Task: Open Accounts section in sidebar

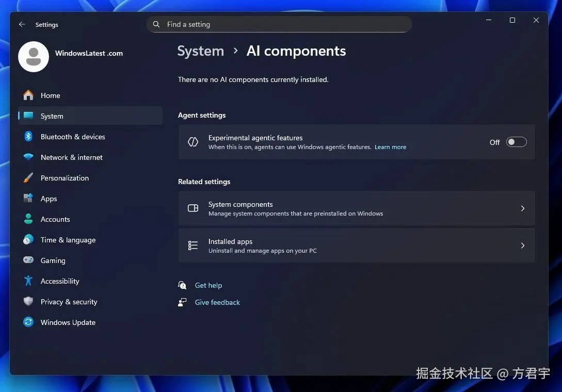Action: [x=55, y=219]
